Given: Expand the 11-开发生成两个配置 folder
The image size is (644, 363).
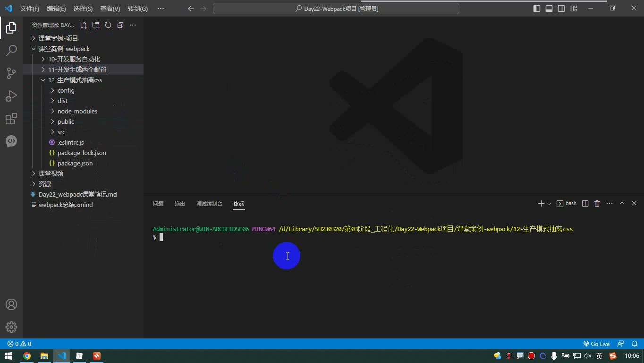Looking at the screenshot, I should pyautogui.click(x=83, y=69).
